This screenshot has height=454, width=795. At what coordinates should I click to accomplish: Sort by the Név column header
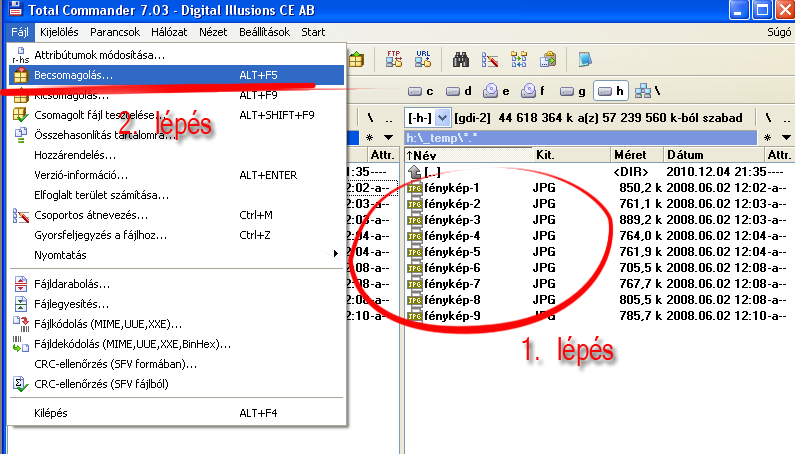468,155
